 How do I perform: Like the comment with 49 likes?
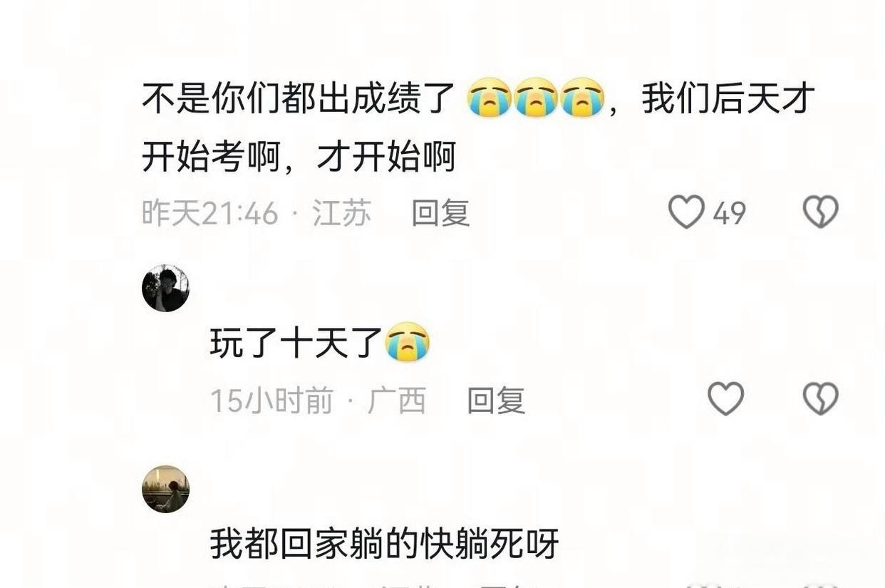pos(686,212)
